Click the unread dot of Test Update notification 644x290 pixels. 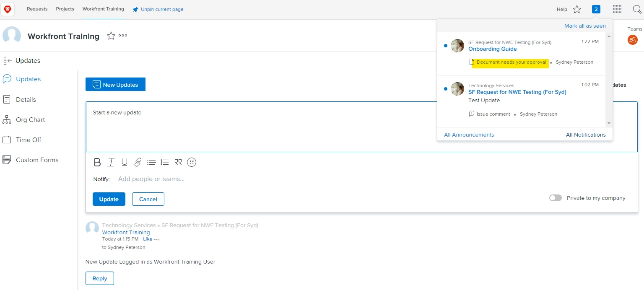(445, 89)
